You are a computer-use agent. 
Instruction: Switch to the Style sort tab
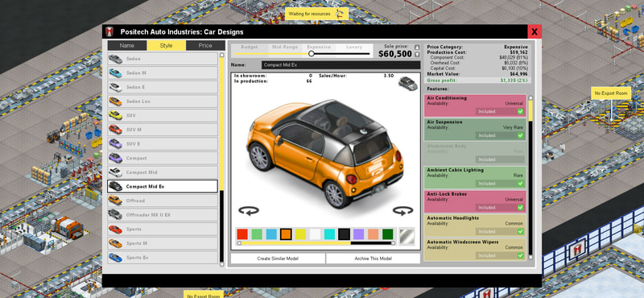click(166, 46)
